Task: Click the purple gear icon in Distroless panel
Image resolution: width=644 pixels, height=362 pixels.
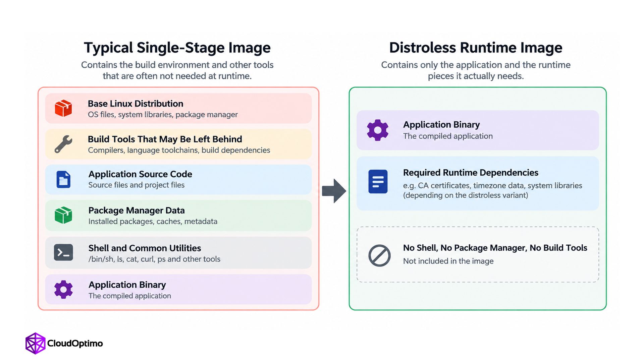Action: pyautogui.click(x=378, y=130)
